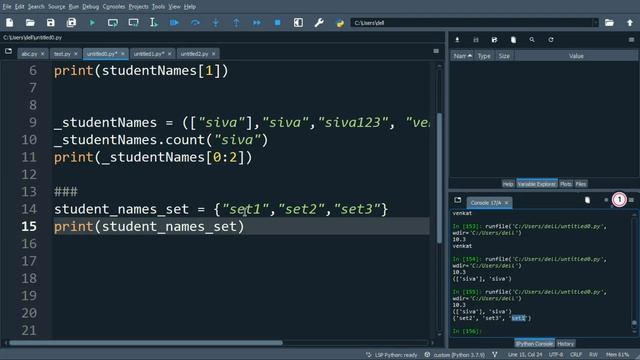Screen dimensions: 640x360
Task: Sort by the Name column header
Action: pos(463,56)
